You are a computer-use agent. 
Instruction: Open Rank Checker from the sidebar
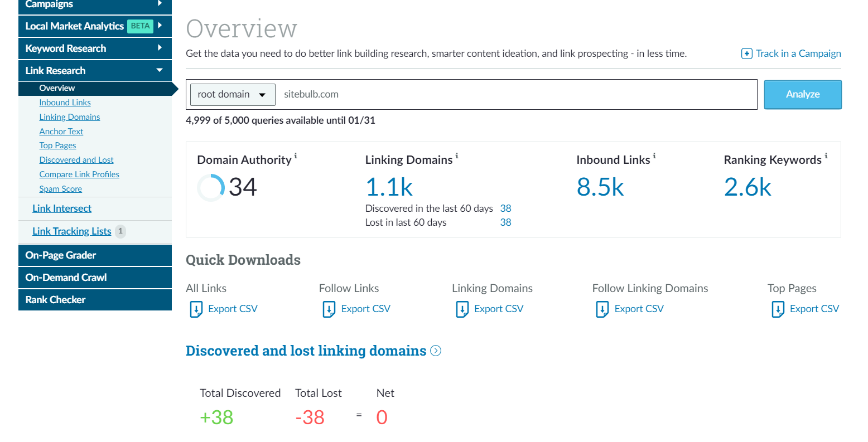click(95, 300)
